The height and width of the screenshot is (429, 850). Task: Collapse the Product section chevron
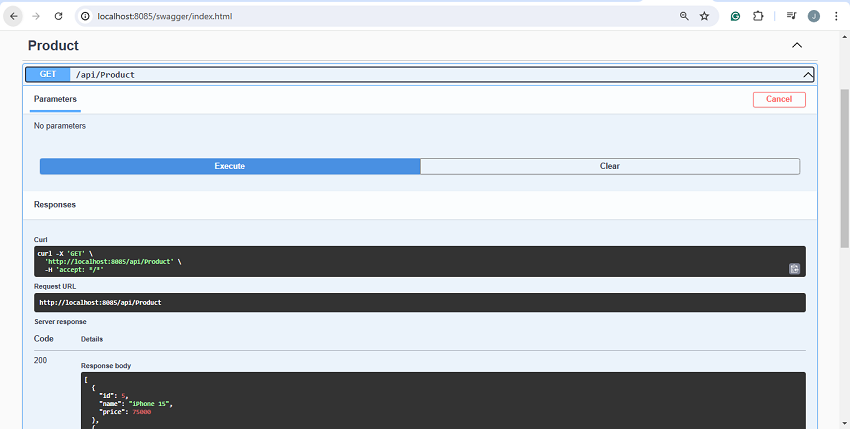797,46
